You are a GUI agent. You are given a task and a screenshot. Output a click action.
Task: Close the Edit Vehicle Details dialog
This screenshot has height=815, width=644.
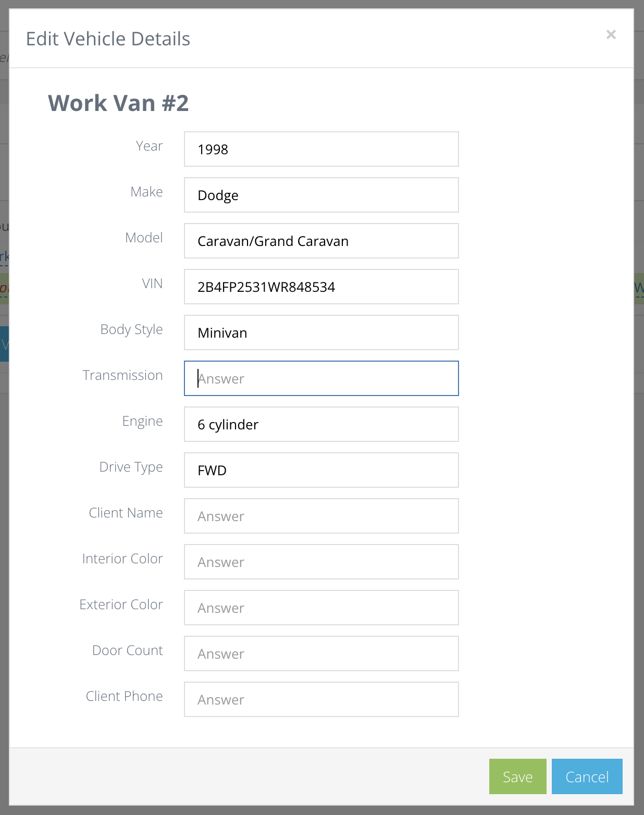[x=611, y=34]
